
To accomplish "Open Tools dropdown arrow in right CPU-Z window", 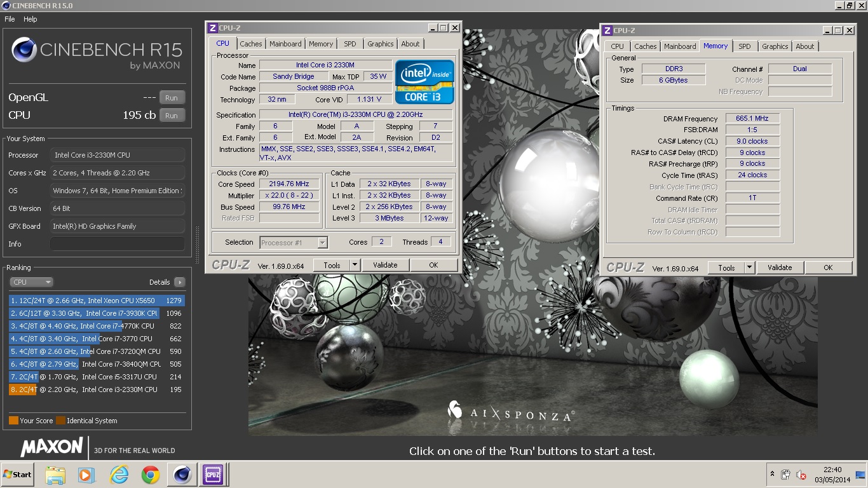I will click(x=750, y=268).
